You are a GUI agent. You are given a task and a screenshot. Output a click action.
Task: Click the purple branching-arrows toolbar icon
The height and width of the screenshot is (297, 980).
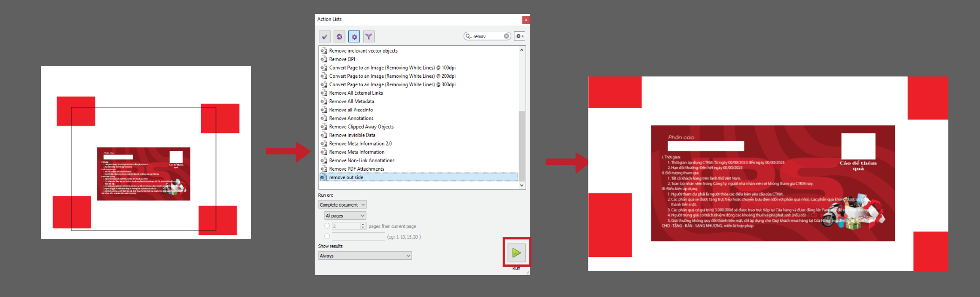pos(368,36)
